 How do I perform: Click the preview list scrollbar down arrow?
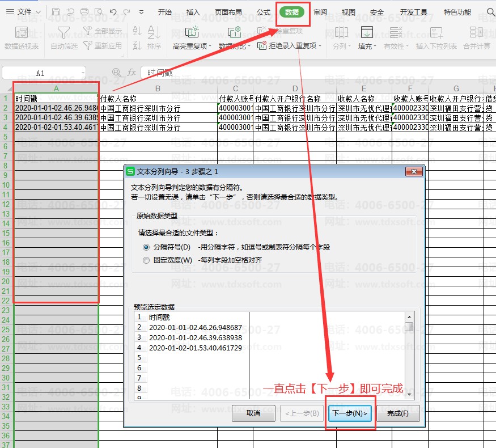(x=409, y=394)
